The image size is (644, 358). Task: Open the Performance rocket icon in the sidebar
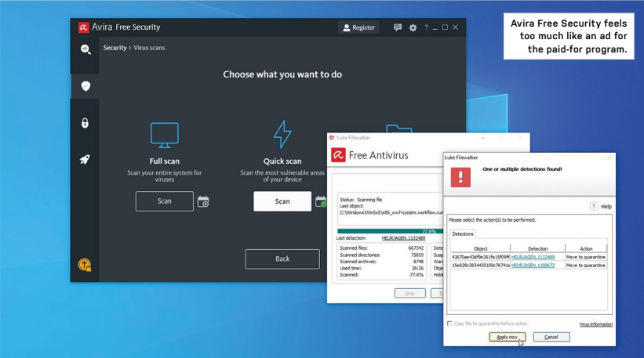(x=85, y=160)
